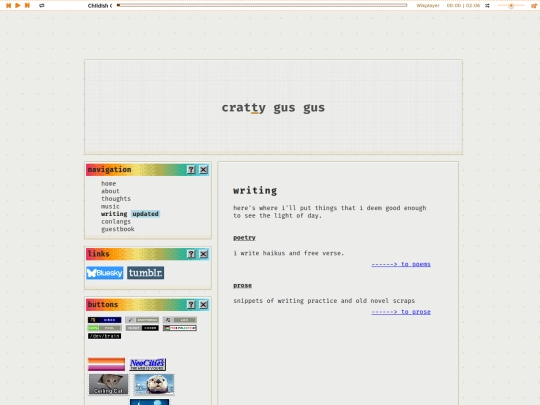Screen dimensions: 540x405
Task: Adjust the player volume slider
Action: 511,6
